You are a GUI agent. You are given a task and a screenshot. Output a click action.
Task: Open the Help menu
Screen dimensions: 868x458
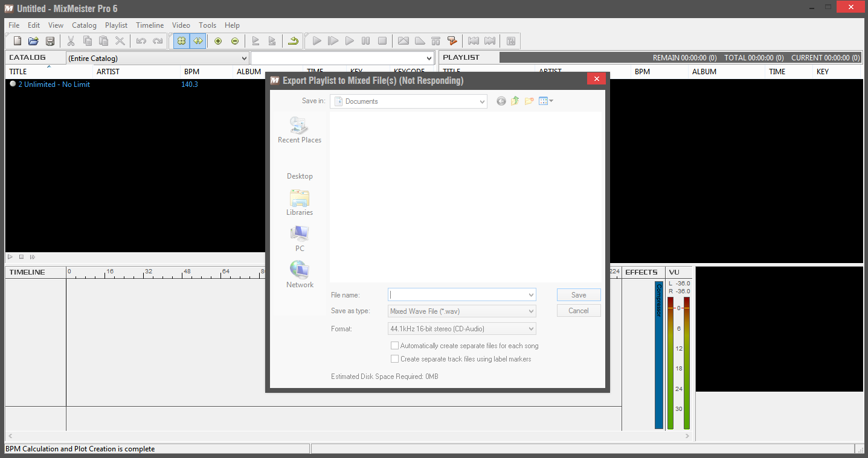(x=232, y=25)
